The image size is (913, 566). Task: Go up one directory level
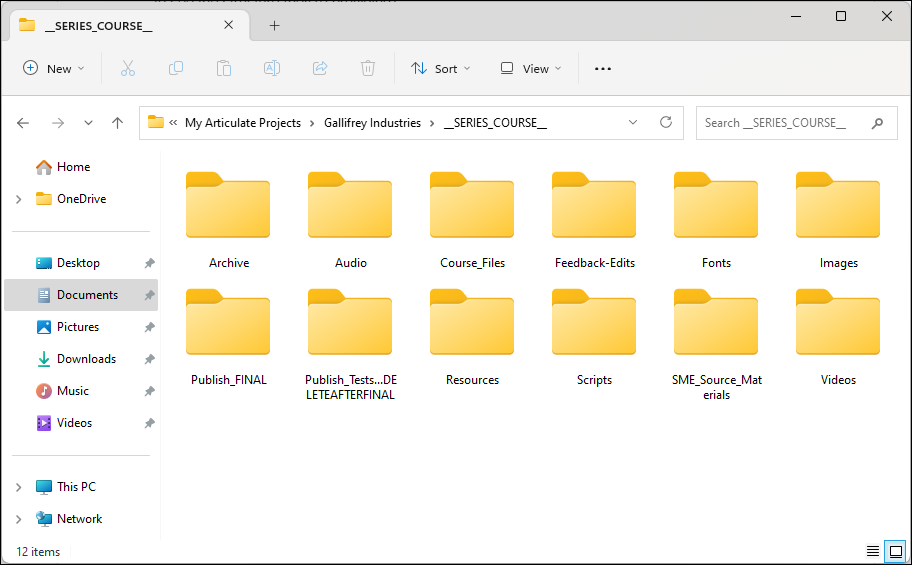118,123
